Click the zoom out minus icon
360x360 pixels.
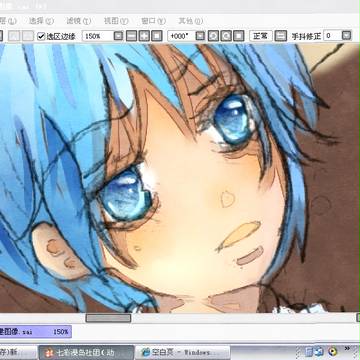pyautogui.click(x=131, y=36)
